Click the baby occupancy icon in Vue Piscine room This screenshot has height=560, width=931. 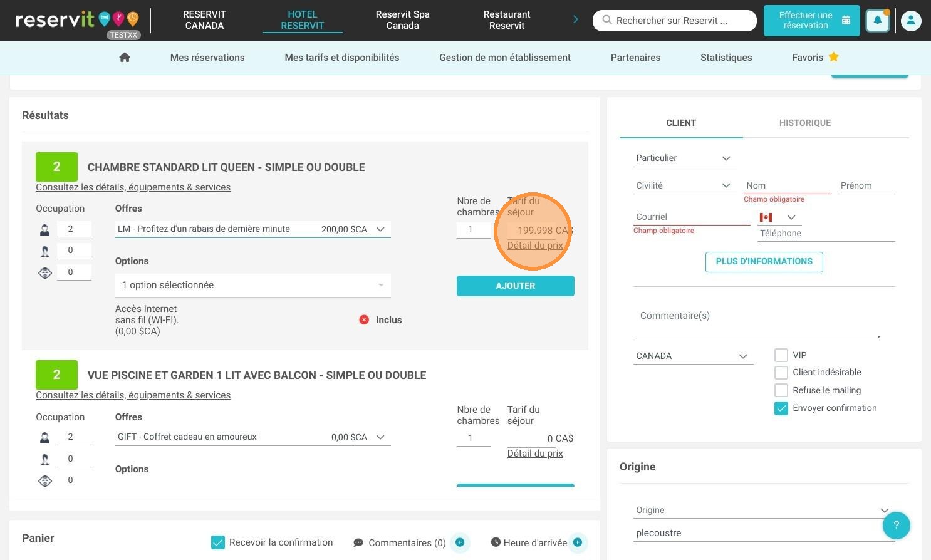[44, 480]
